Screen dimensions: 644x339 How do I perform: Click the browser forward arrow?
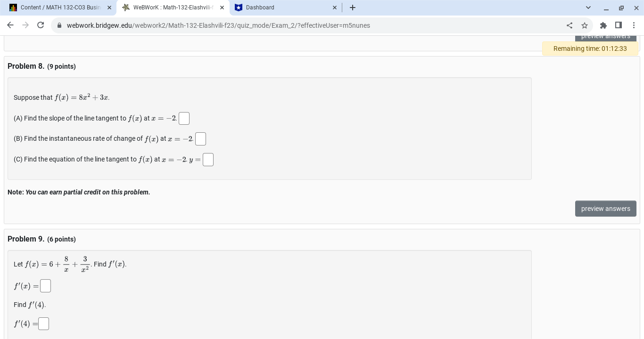tap(25, 25)
